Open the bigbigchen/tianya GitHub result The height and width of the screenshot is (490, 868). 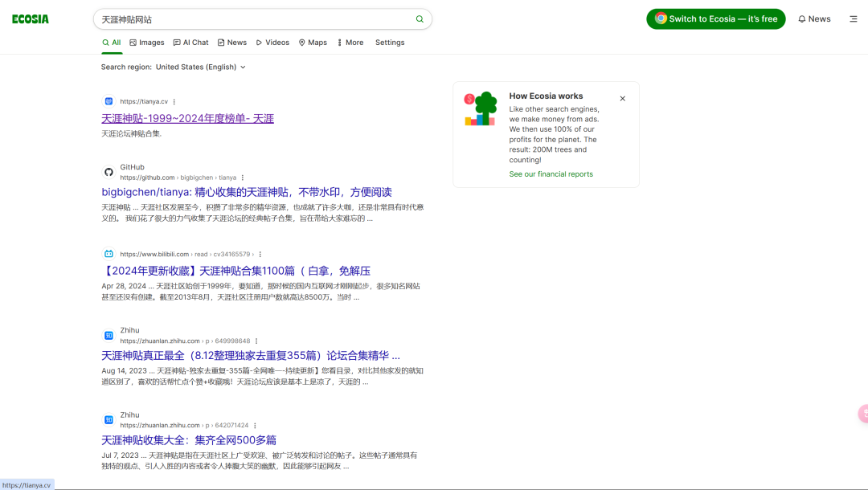coord(247,192)
